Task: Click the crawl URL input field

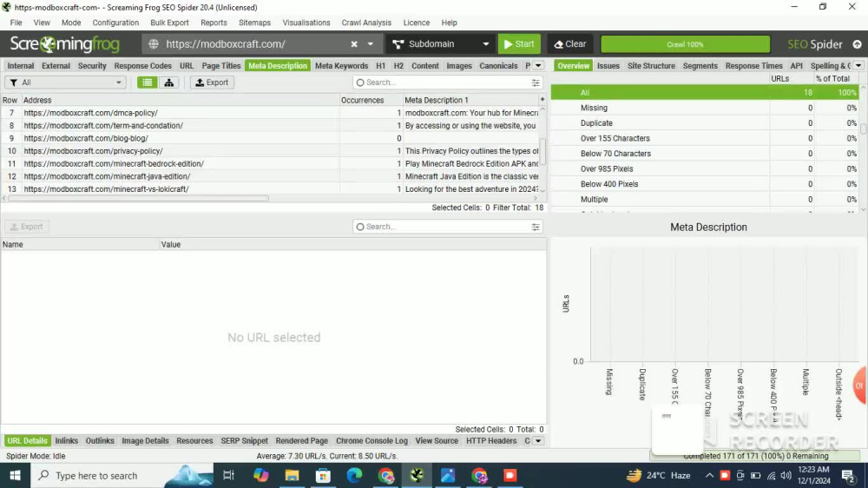Action: click(x=254, y=44)
